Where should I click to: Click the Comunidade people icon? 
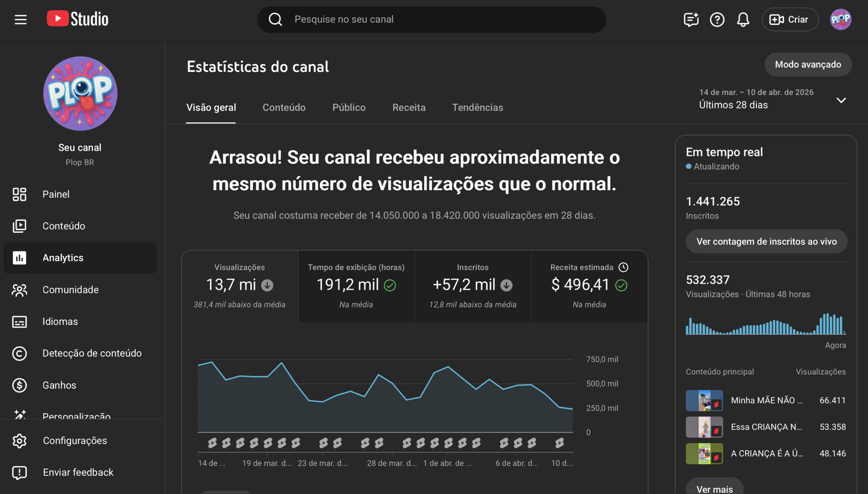20,290
